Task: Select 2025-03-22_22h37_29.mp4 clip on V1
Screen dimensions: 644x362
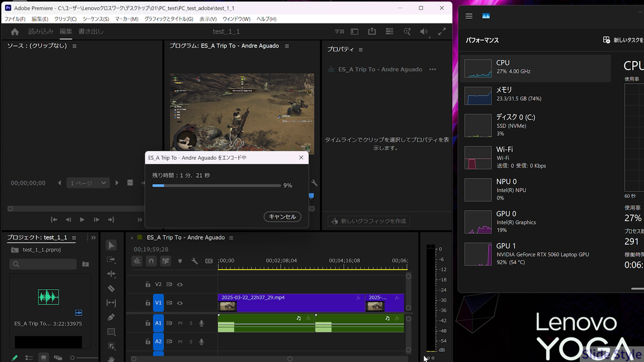Action: (x=291, y=302)
